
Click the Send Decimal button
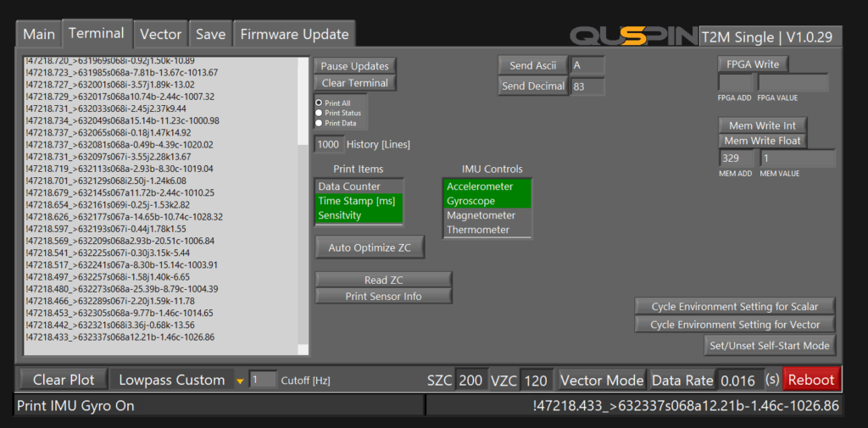point(532,86)
